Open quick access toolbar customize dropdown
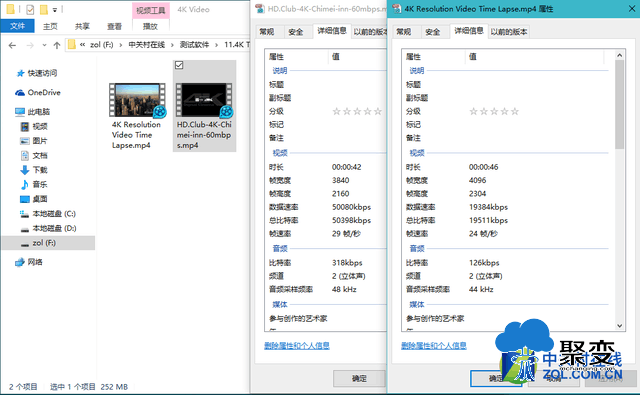Screen dimensions: 640x395 pos(55,10)
